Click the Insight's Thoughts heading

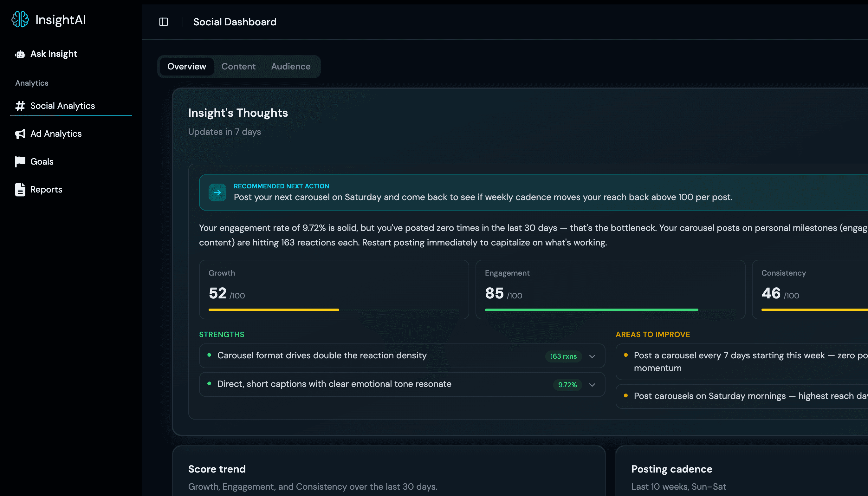(238, 113)
